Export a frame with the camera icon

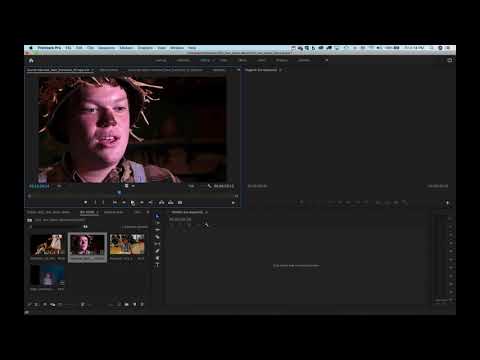point(180,202)
